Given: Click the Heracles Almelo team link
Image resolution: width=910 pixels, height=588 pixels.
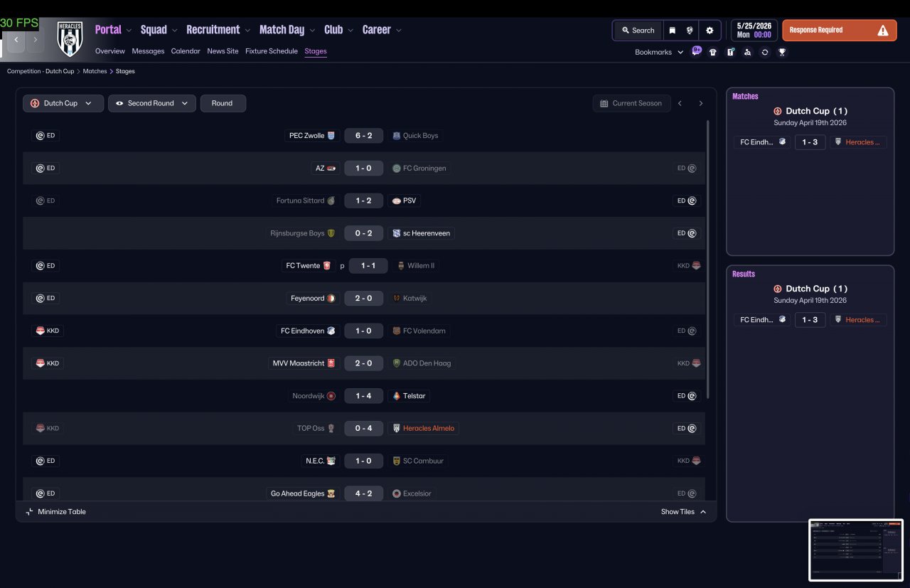Looking at the screenshot, I should (x=429, y=428).
